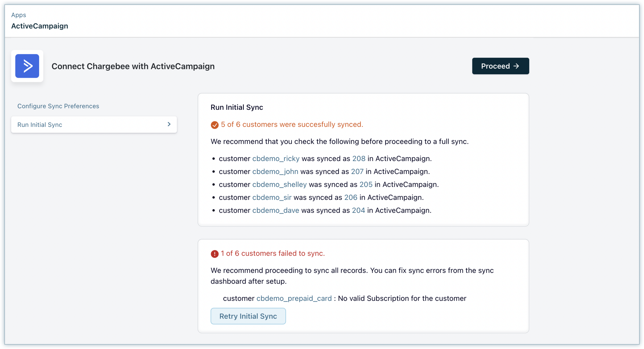Open the customer cbdemo_shelley link
This screenshot has width=644, height=349.
279,185
